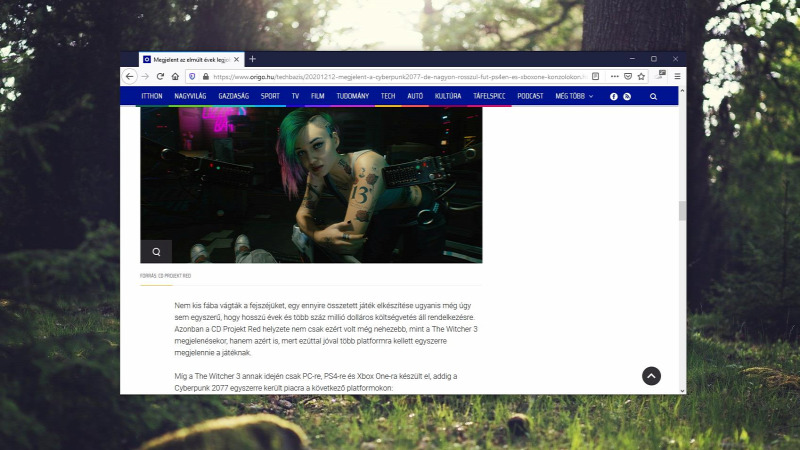
Task: Jump to top with arrow button
Action: 652,376
